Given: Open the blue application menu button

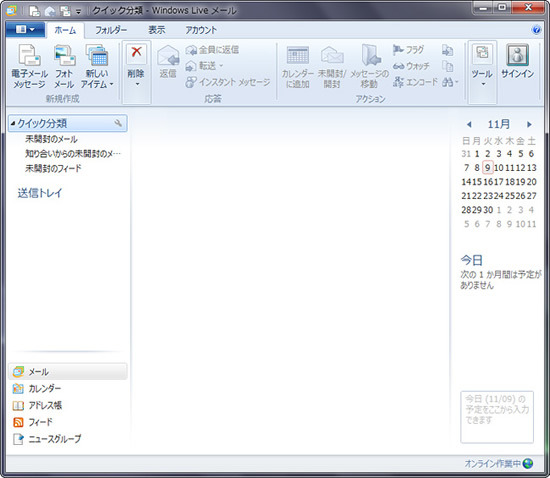Looking at the screenshot, I should point(25,29).
